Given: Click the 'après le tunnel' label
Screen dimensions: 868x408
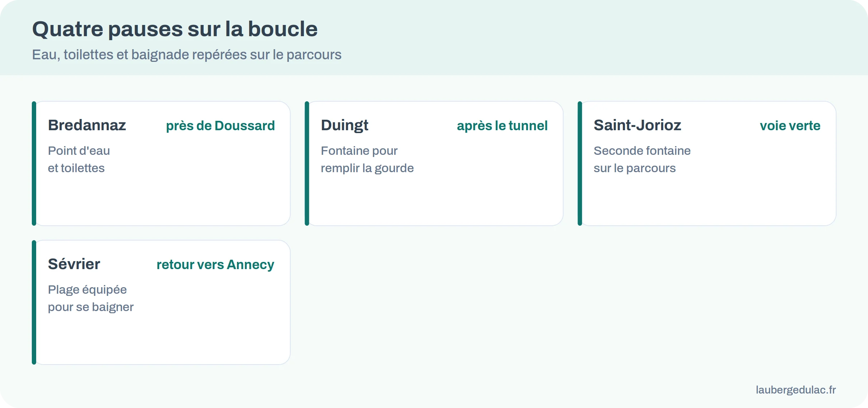Looking at the screenshot, I should coord(502,126).
